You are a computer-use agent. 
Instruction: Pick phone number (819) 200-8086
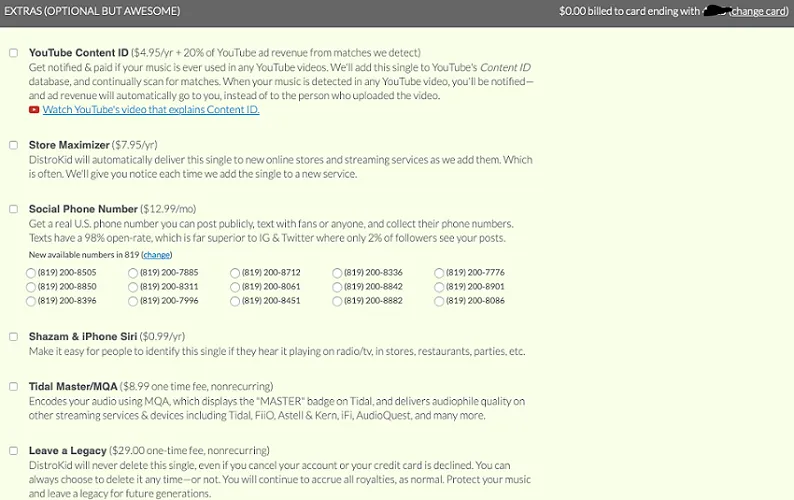439,301
